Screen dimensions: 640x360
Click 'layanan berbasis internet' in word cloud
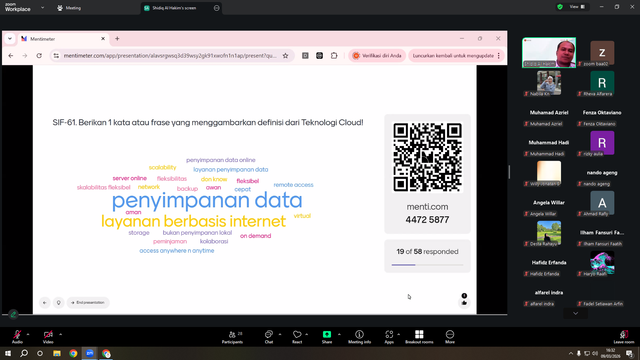point(193,221)
